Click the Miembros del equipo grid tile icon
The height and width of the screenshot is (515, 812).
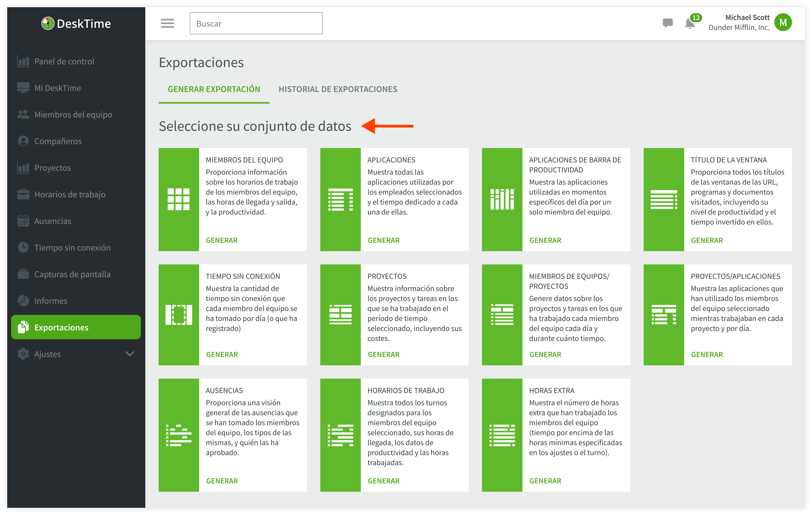tap(179, 199)
